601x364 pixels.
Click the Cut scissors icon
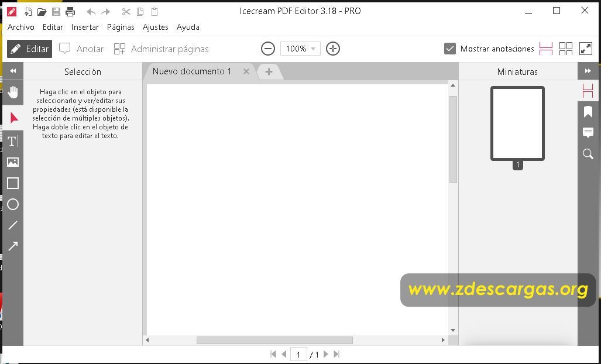[126, 12]
